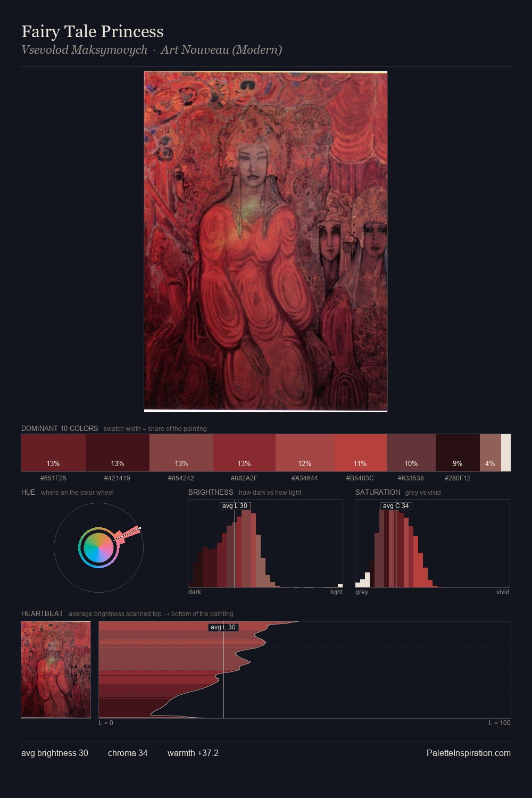Screen dimensions: 532x798
Task: Click 'grey vs vivid' caption
Action: [x=423, y=492]
